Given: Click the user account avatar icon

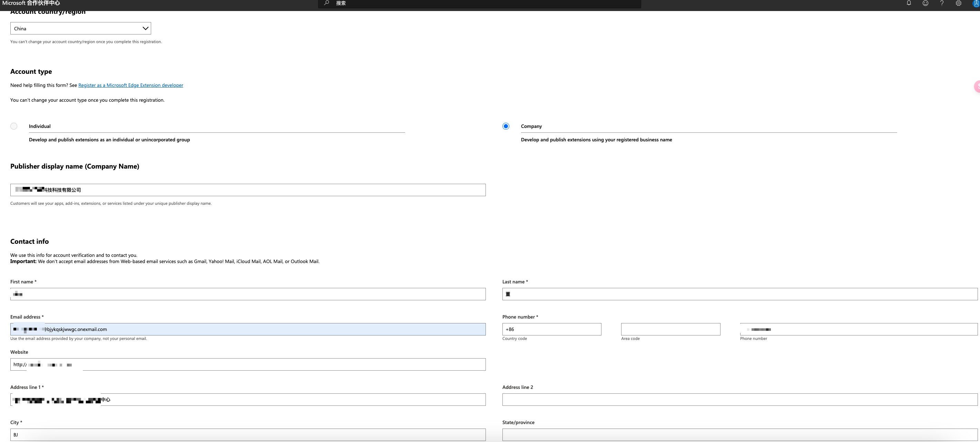Looking at the screenshot, I should tap(976, 3).
